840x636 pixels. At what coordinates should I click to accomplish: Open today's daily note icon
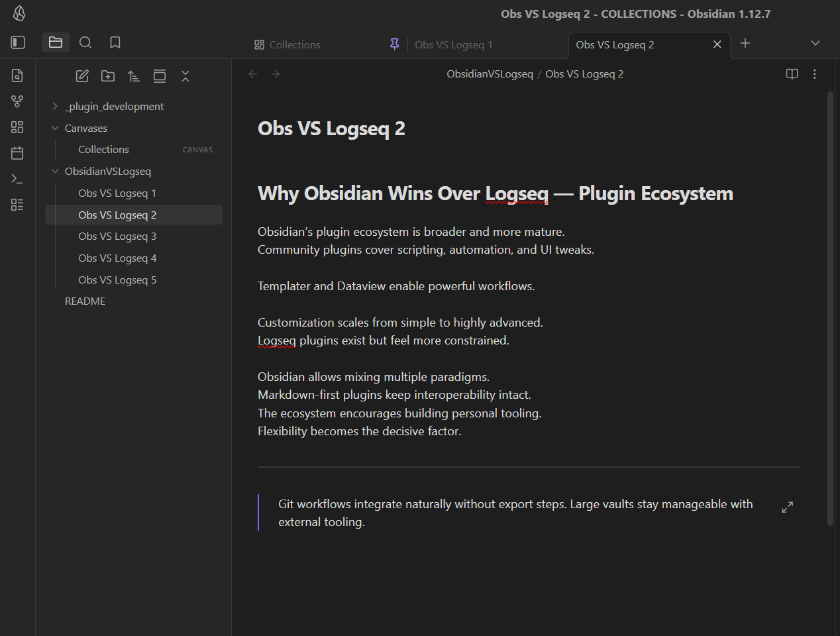click(x=17, y=153)
